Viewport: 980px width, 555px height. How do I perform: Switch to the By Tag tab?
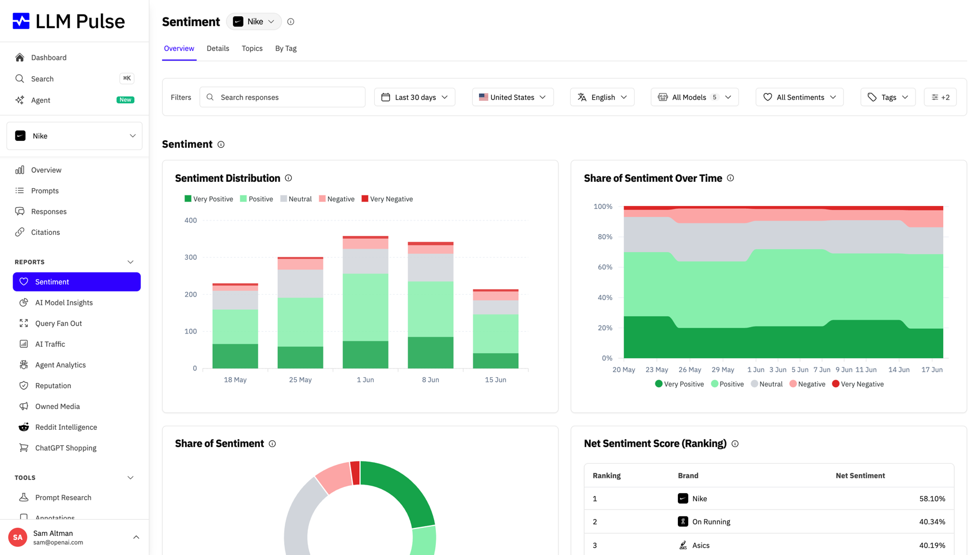(x=286, y=48)
